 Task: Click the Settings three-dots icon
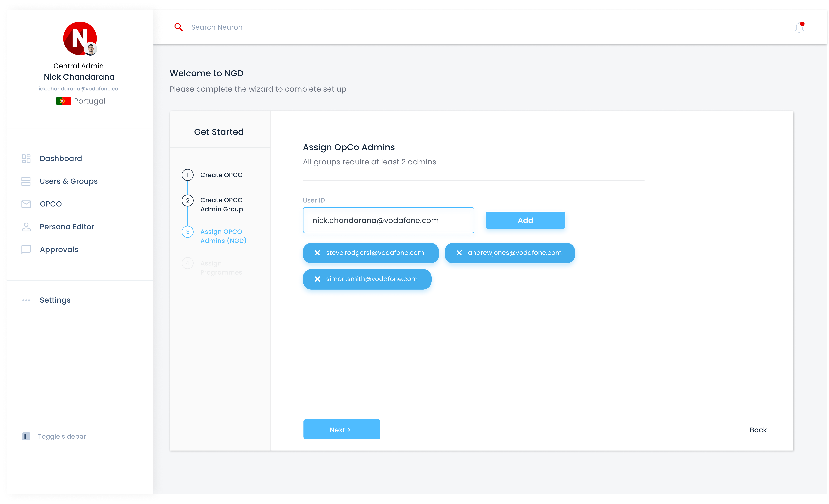pyautogui.click(x=26, y=300)
